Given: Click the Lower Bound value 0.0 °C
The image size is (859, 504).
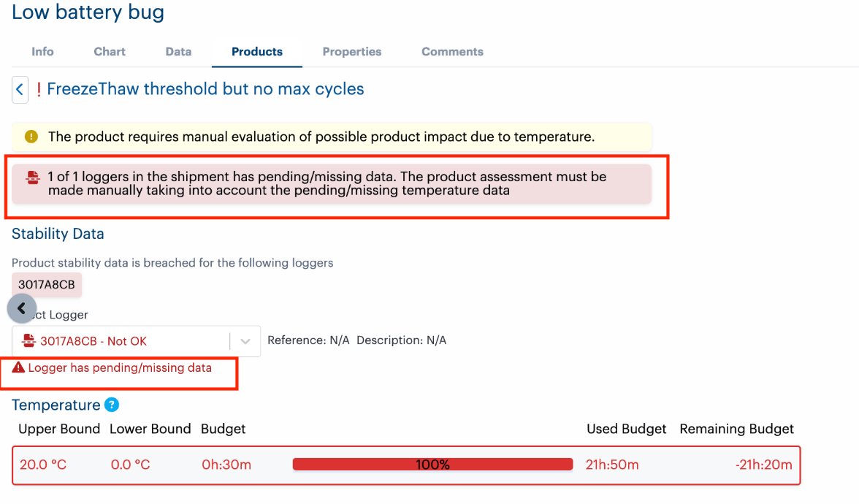Looking at the screenshot, I should (x=130, y=465).
